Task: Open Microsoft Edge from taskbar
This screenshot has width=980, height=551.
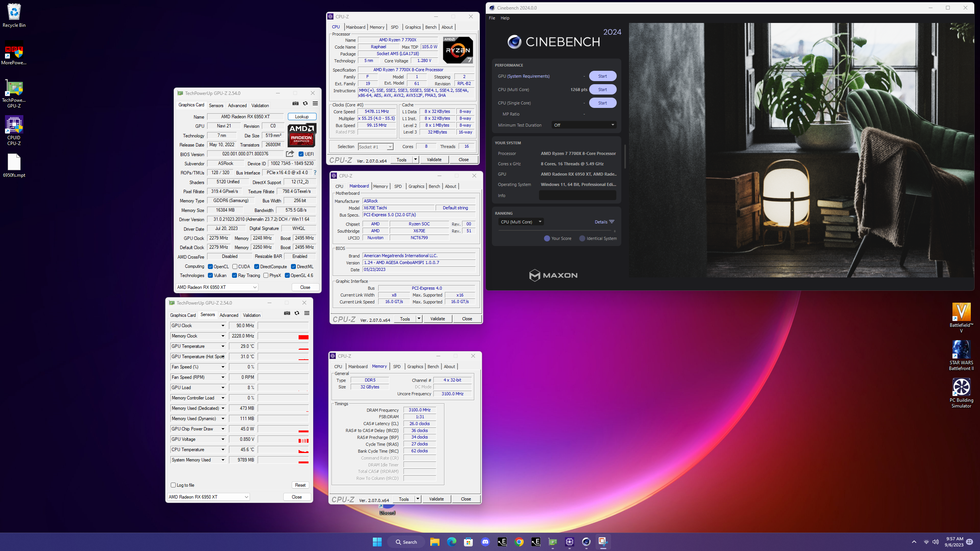Action: click(x=452, y=542)
